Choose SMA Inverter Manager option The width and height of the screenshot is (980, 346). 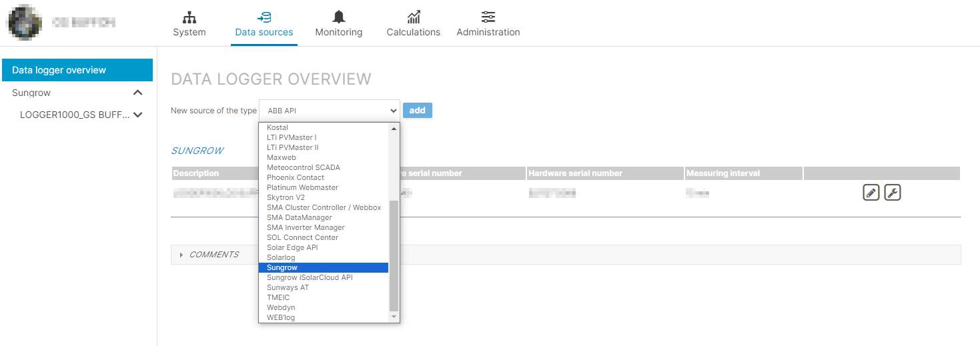(x=324, y=227)
